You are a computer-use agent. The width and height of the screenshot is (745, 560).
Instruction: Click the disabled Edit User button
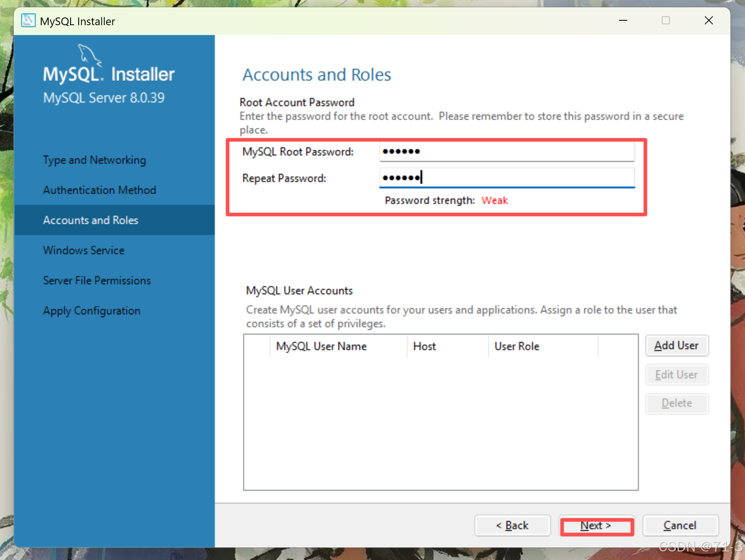[x=677, y=375]
